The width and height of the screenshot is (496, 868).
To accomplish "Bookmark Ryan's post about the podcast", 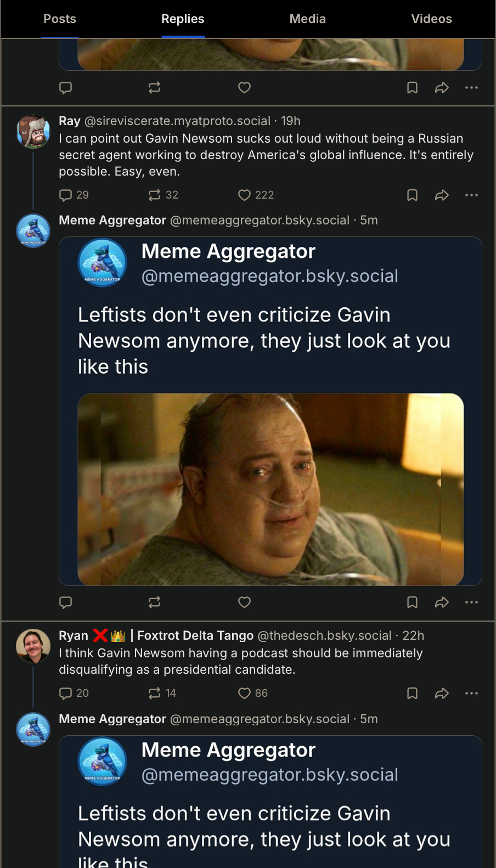I will click(412, 694).
